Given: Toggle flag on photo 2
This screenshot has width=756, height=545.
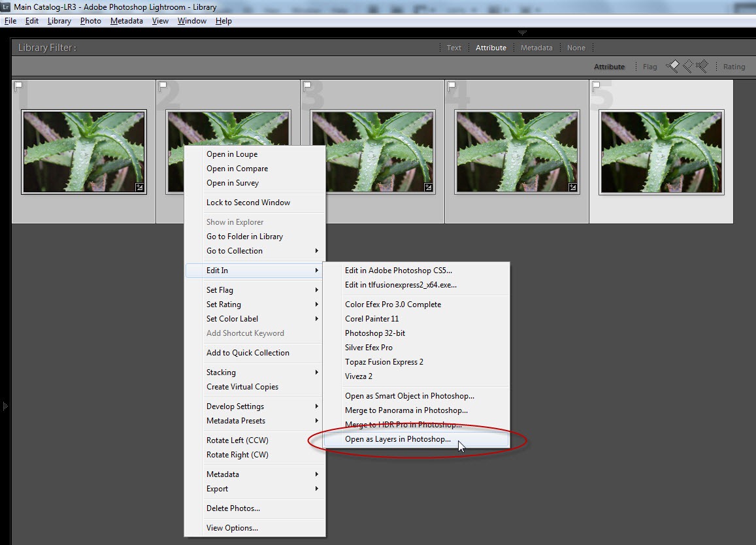Looking at the screenshot, I should [163, 86].
